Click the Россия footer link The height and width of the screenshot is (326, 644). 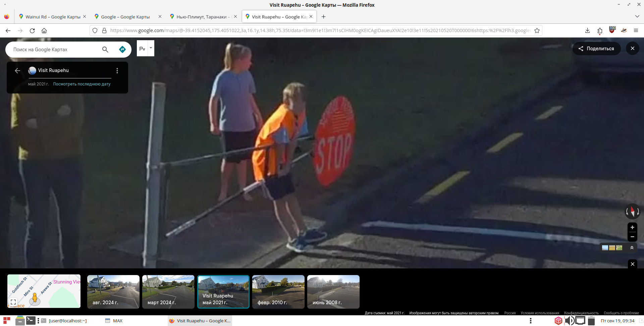[x=510, y=313]
